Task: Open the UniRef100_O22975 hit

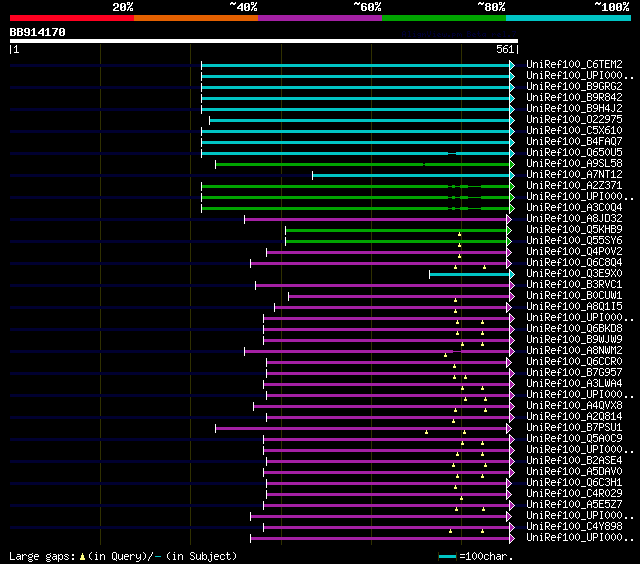Action: point(574,120)
